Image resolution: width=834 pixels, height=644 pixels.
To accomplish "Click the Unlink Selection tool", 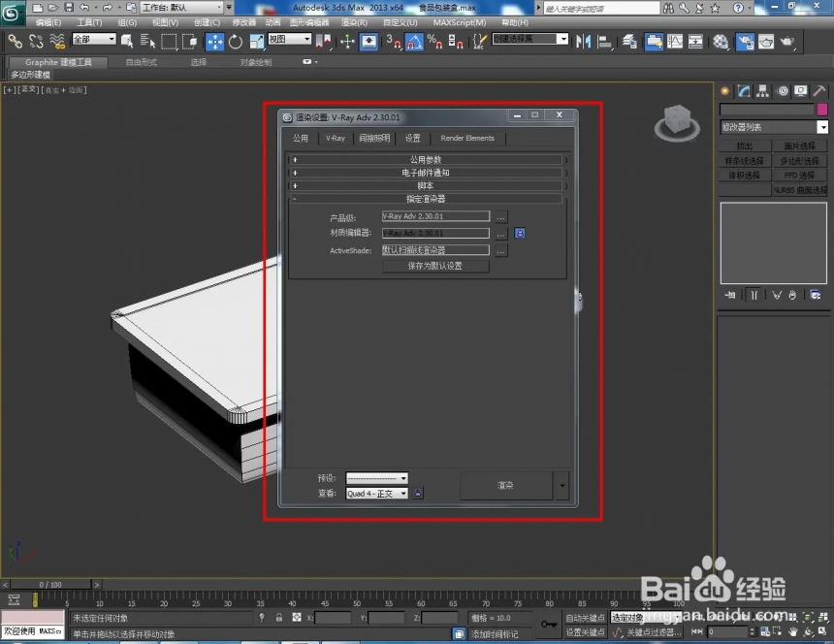I will tap(36, 41).
